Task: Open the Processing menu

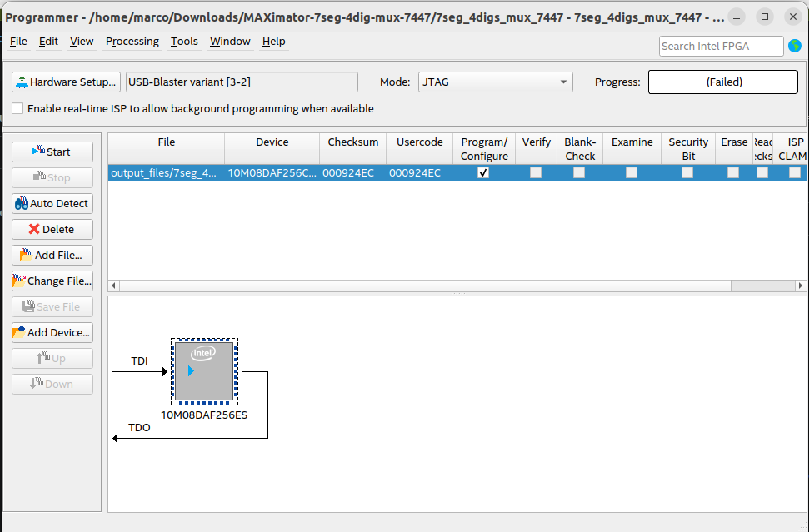Action: (x=132, y=42)
